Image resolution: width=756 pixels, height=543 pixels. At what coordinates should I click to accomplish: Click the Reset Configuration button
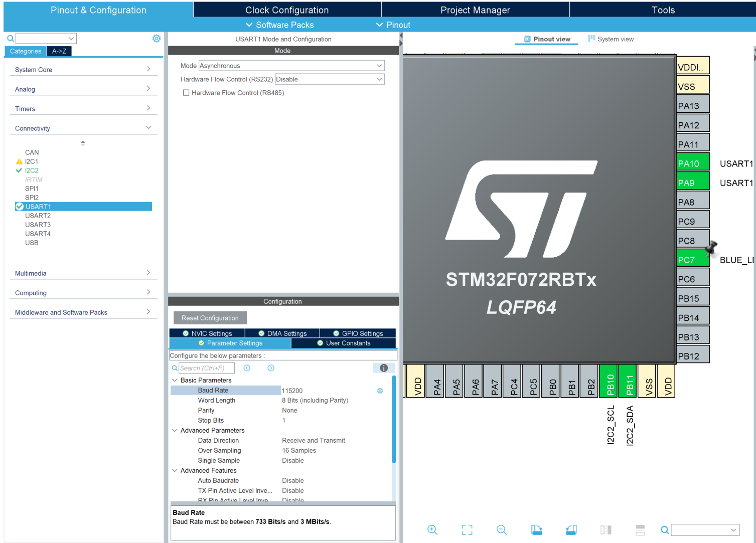click(210, 317)
